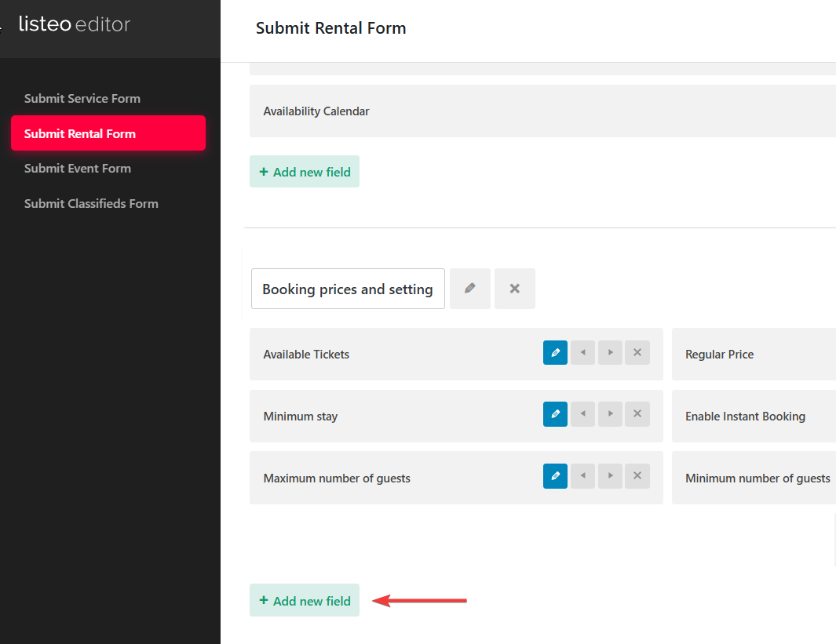The height and width of the screenshot is (644, 836).
Task: Delete the Minimum stay field
Action: (637, 414)
